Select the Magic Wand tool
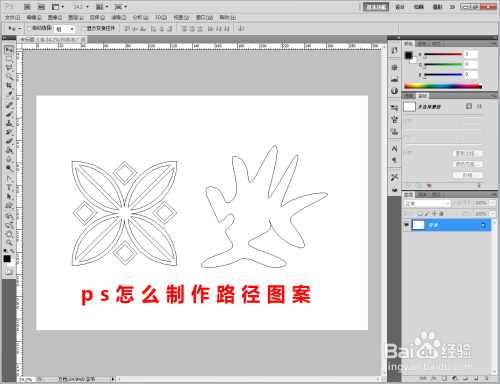Screen dimensions: 500x384 9,77
